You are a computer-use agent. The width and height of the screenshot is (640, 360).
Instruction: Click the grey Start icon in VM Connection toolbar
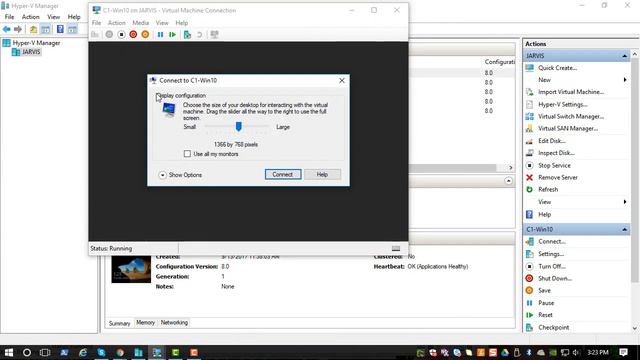coord(109,35)
